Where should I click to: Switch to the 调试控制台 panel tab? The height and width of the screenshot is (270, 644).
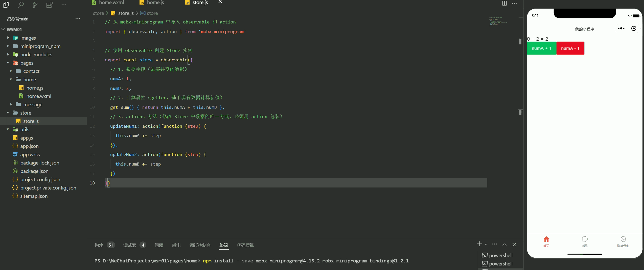(x=200, y=245)
